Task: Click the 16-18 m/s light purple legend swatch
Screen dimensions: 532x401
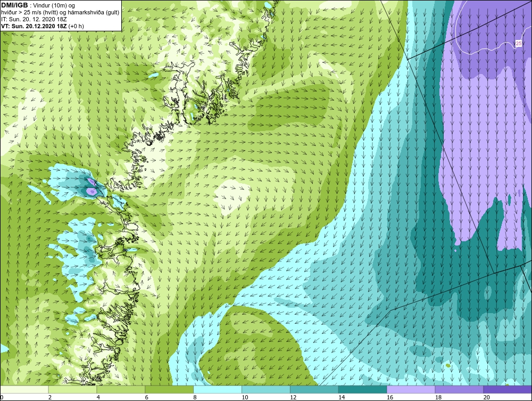Action: 411,389
